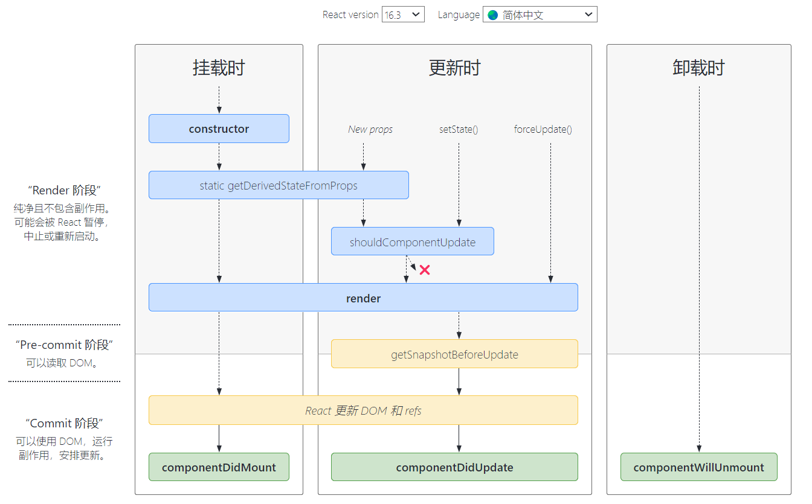Open the componentDidMount box

(x=219, y=467)
